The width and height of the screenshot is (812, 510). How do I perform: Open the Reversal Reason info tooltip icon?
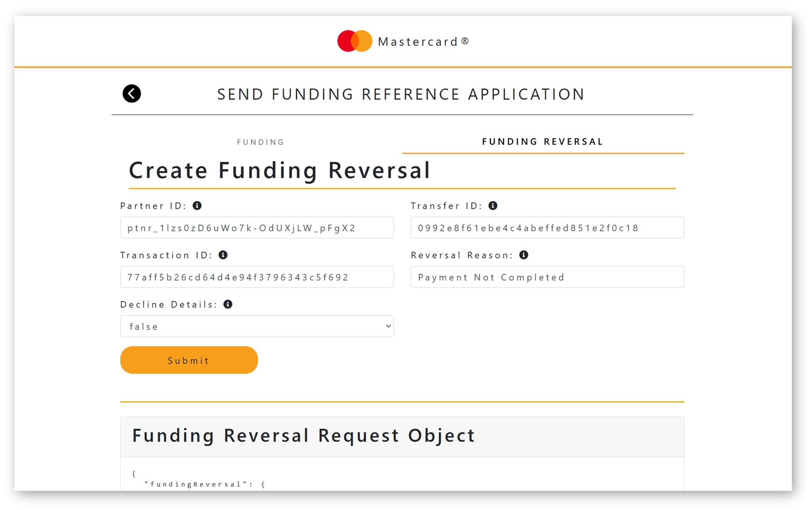[525, 255]
